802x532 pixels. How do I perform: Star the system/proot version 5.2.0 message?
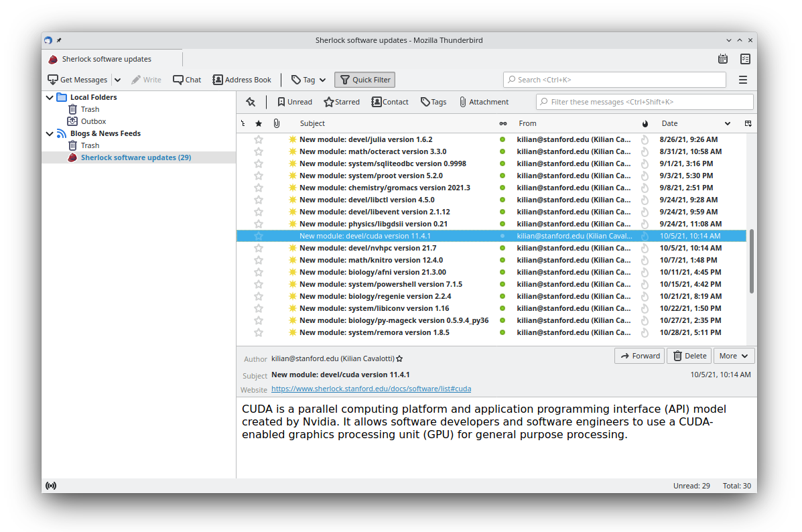pyautogui.click(x=259, y=176)
